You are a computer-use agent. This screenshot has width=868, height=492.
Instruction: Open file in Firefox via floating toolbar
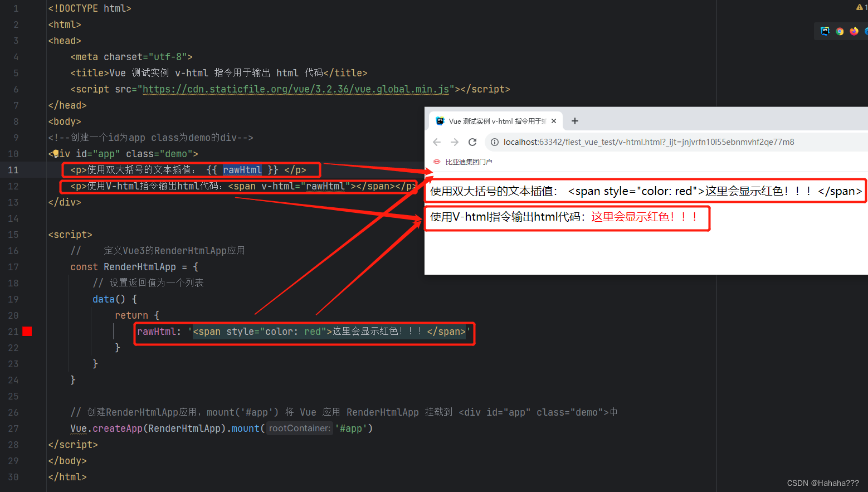(854, 31)
